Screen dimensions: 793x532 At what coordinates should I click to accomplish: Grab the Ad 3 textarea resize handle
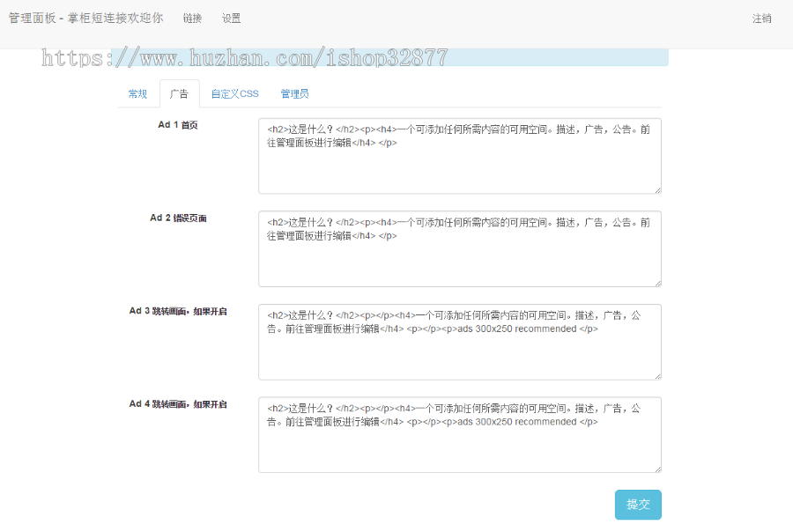pos(658,376)
